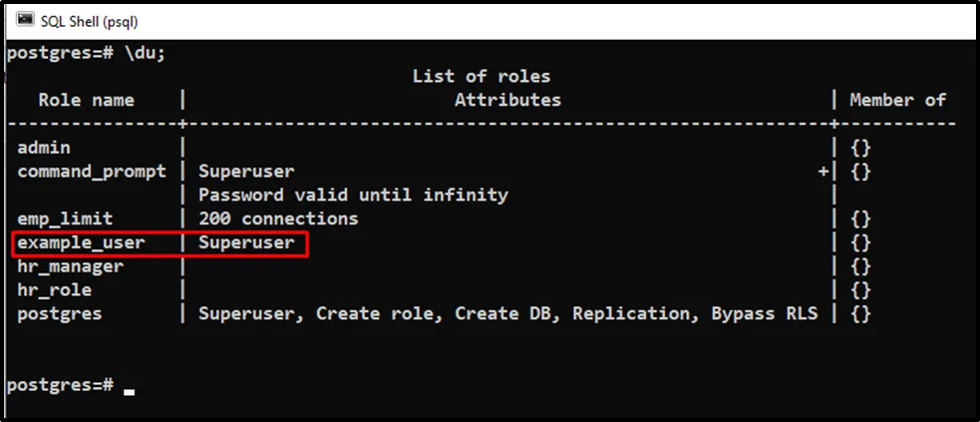This screenshot has height=422, width=980.
Task: Click the SQL Shell title bar icon
Action: point(25,20)
